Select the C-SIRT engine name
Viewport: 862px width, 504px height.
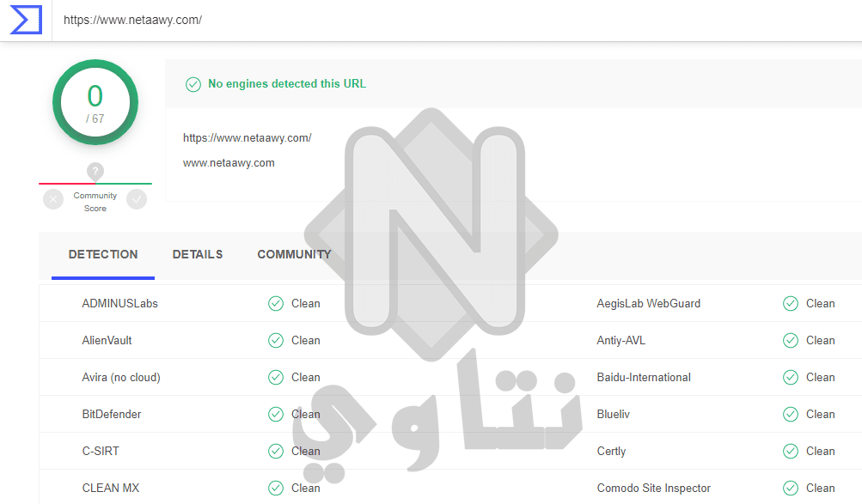point(101,452)
